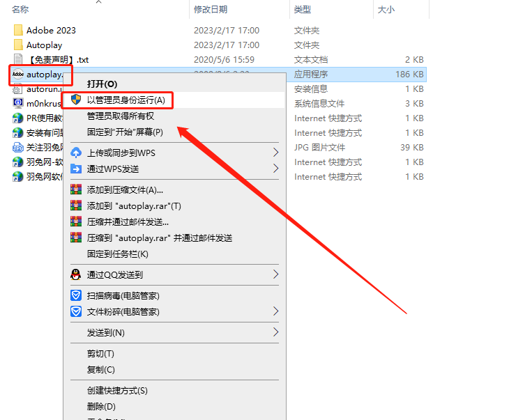Click the 2020/5/6 15:59 date cell
Screen dimensions: 532x420
coord(224,60)
